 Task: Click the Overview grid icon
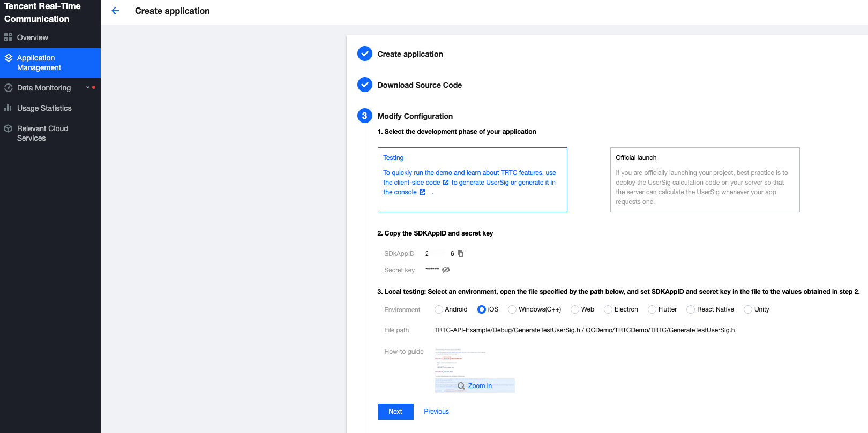coord(8,37)
